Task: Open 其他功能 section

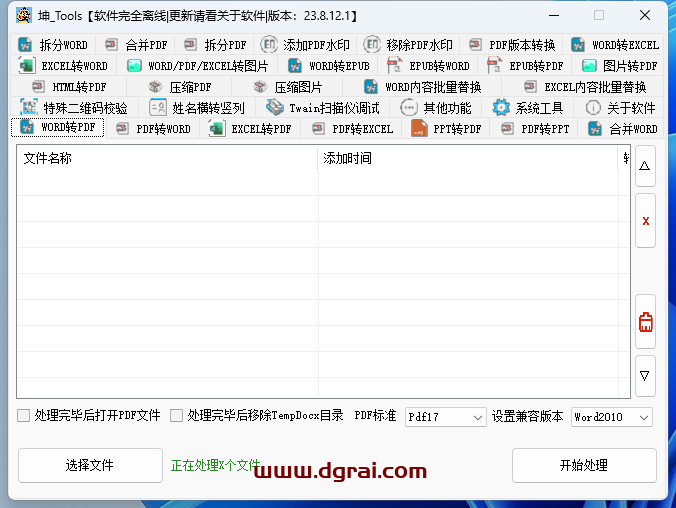Action: click(436, 108)
